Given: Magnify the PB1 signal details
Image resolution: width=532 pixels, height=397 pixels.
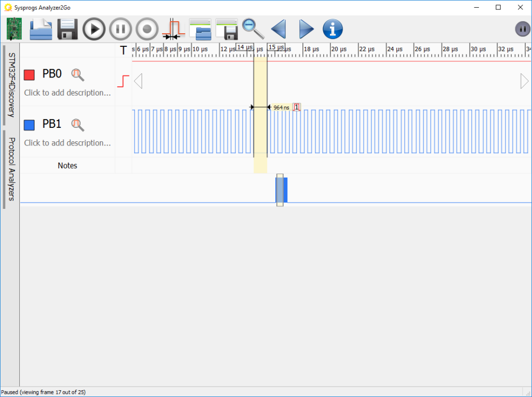Looking at the screenshot, I should (78, 125).
